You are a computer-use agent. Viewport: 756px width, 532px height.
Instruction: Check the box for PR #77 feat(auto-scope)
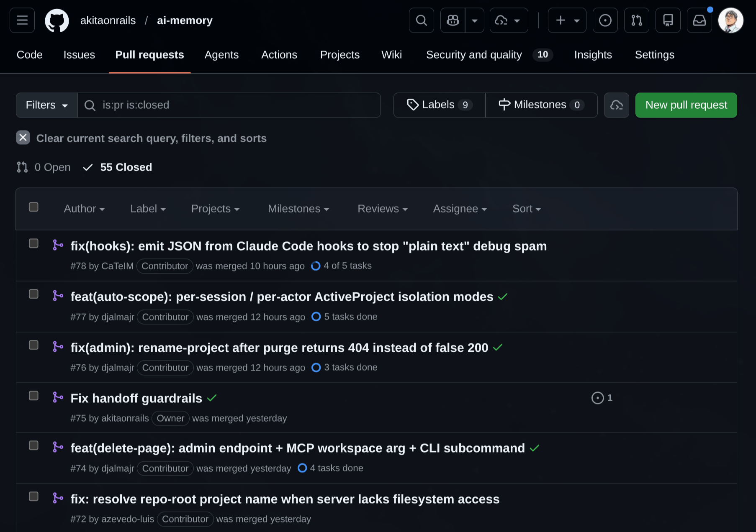tap(33, 294)
